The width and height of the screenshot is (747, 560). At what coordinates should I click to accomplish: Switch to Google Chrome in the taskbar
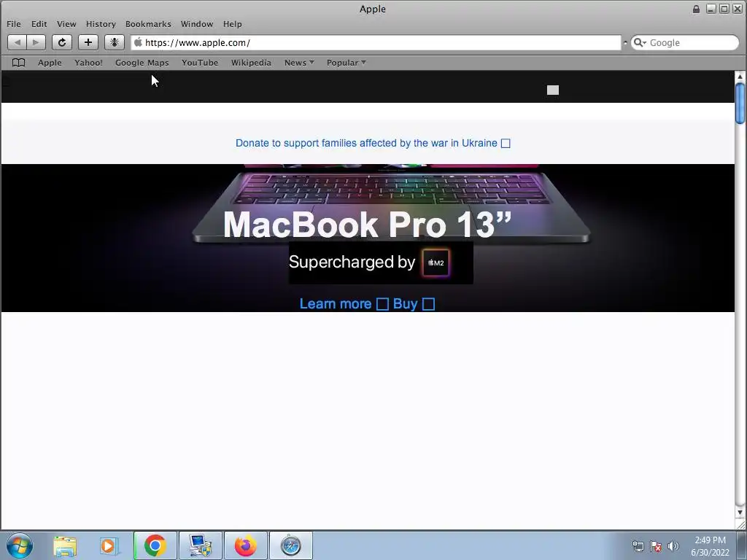pyautogui.click(x=155, y=545)
